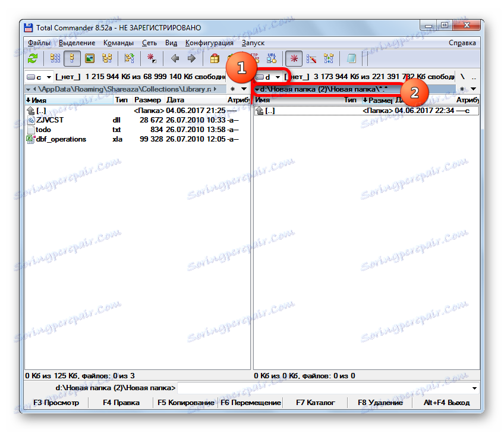Select the parent folder [..] in left panel

(137, 111)
